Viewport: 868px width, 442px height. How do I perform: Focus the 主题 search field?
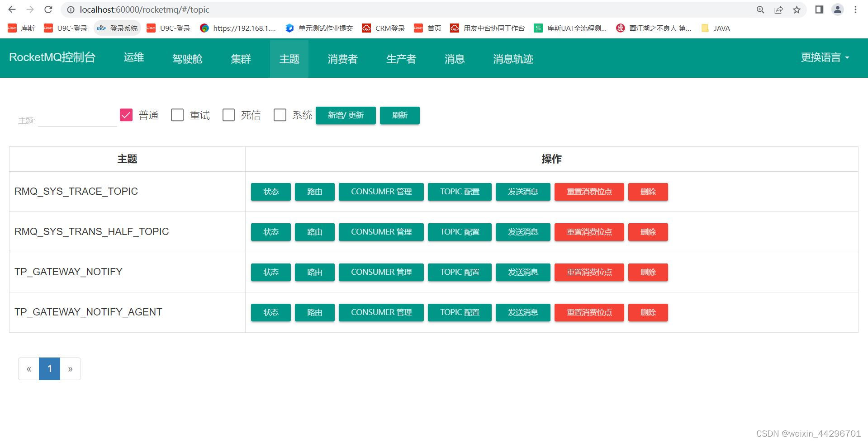pyautogui.click(x=77, y=120)
